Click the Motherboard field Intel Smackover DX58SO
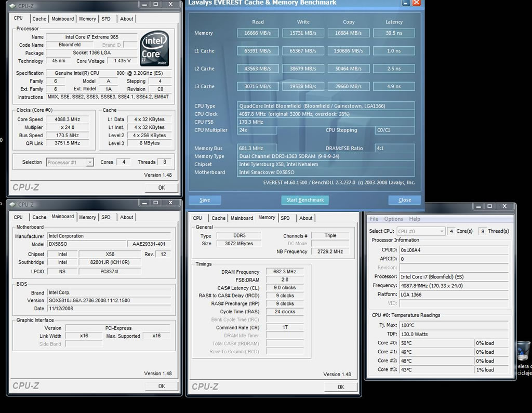 coord(326,172)
